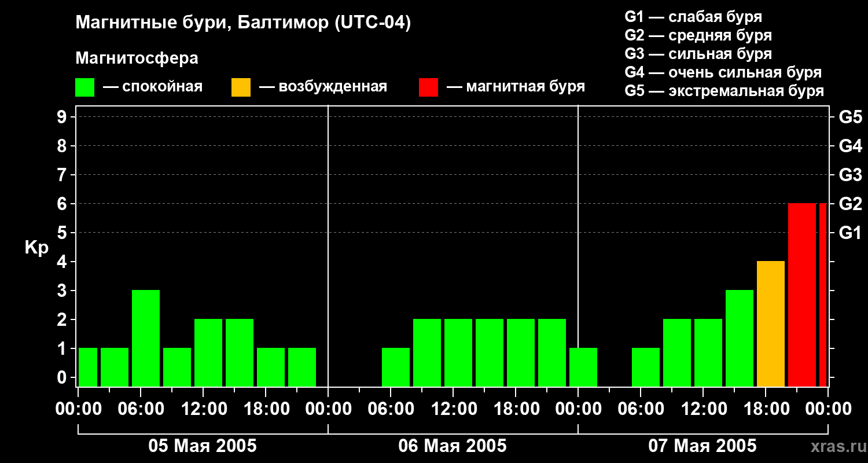
Task: Click the '— возбужденная' legend label
Action: tap(323, 87)
